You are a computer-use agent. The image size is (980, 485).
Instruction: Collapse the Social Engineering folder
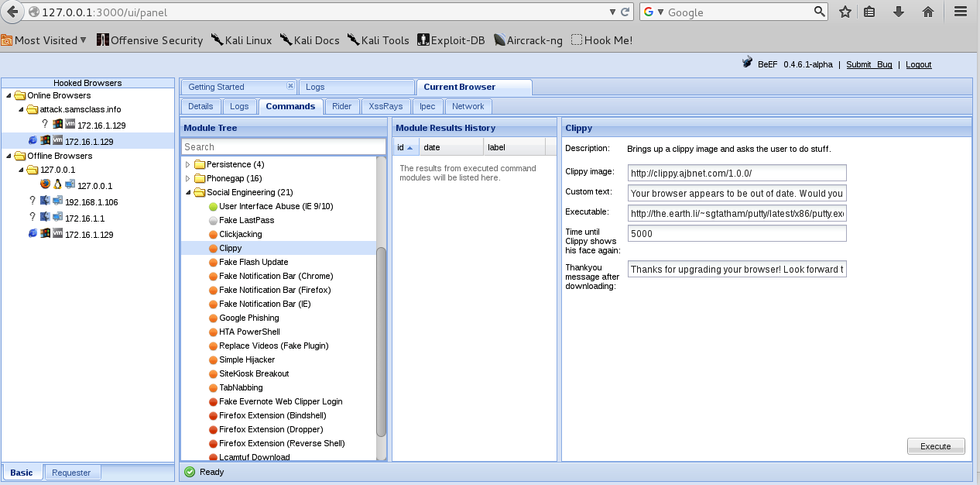pyautogui.click(x=187, y=193)
